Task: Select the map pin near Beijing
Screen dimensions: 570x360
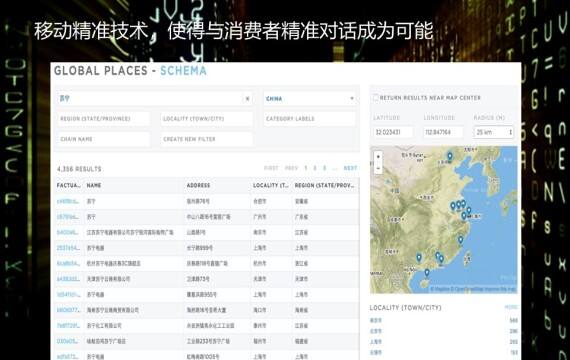Action: click(x=450, y=156)
